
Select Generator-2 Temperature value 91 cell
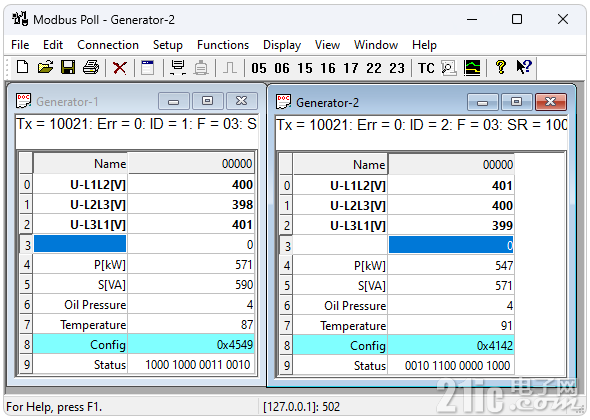(451, 326)
